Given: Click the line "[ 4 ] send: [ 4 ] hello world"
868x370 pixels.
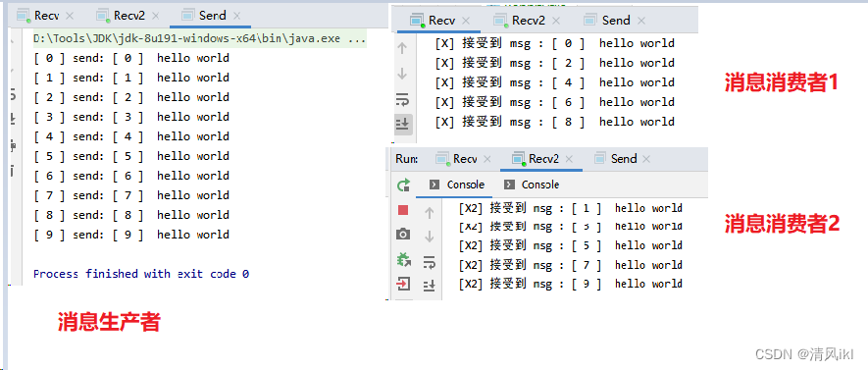Looking at the screenshot, I should tap(131, 136).
